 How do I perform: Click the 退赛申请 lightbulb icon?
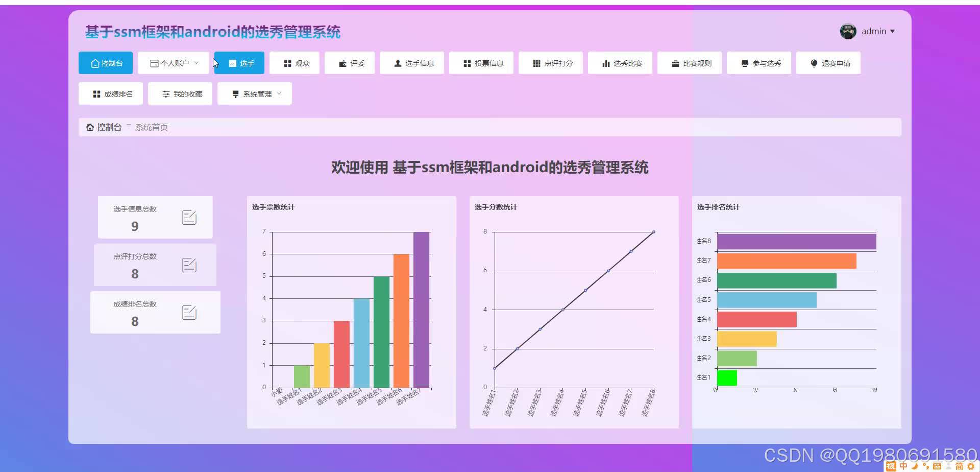pyautogui.click(x=814, y=63)
